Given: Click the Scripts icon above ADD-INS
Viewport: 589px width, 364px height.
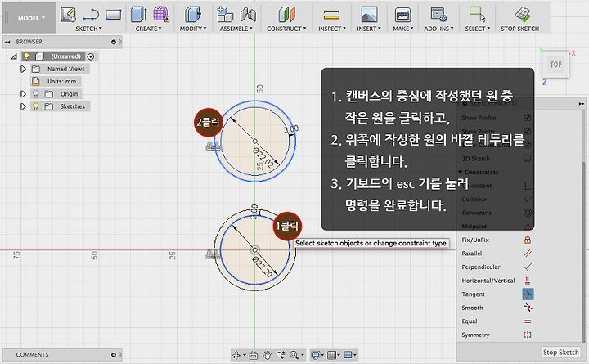Looking at the screenshot, I should (x=438, y=15).
